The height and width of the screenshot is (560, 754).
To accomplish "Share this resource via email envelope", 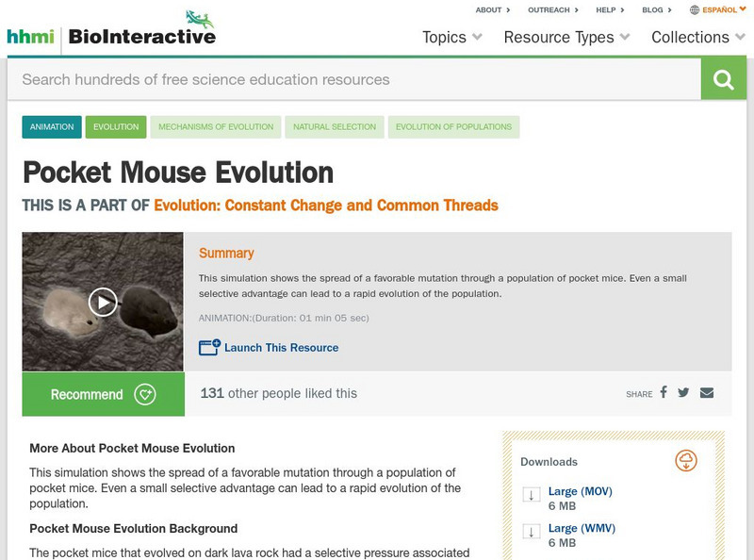I will pos(707,392).
